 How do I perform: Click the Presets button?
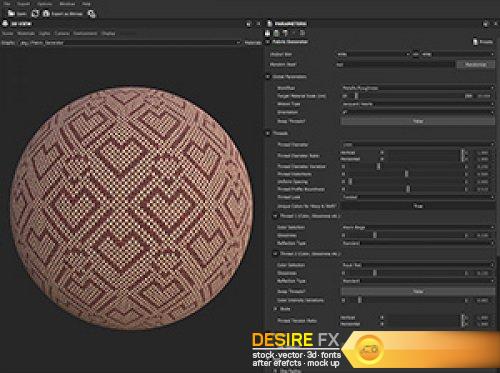[483, 42]
